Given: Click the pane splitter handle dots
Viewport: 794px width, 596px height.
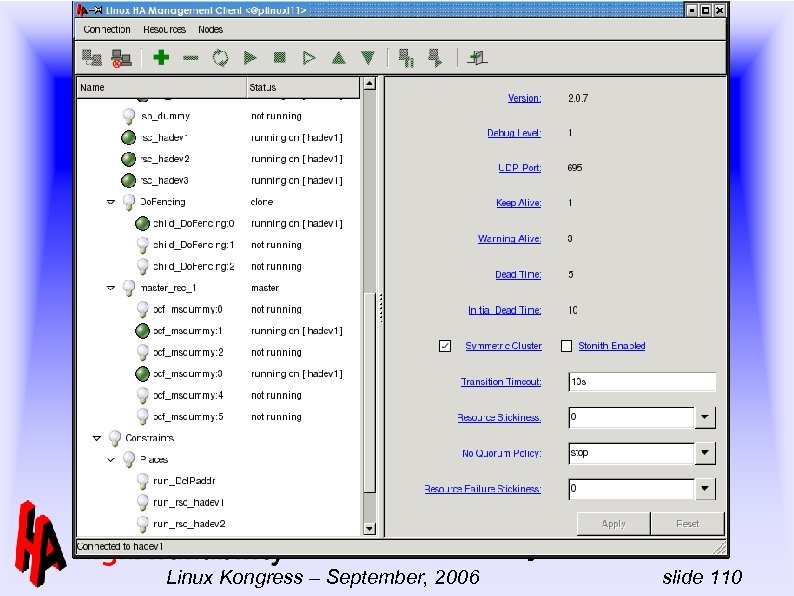Looking at the screenshot, I should (x=381, y=308).
